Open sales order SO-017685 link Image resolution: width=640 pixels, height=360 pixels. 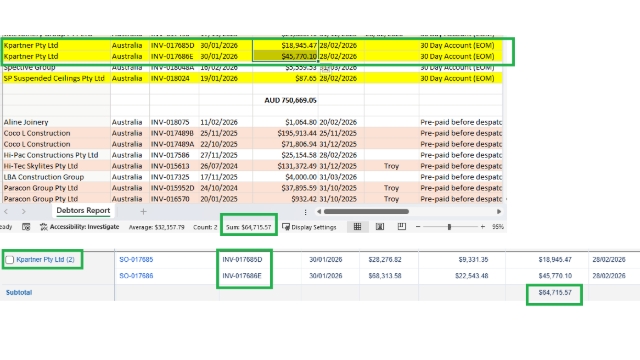[x=136, y=260]
